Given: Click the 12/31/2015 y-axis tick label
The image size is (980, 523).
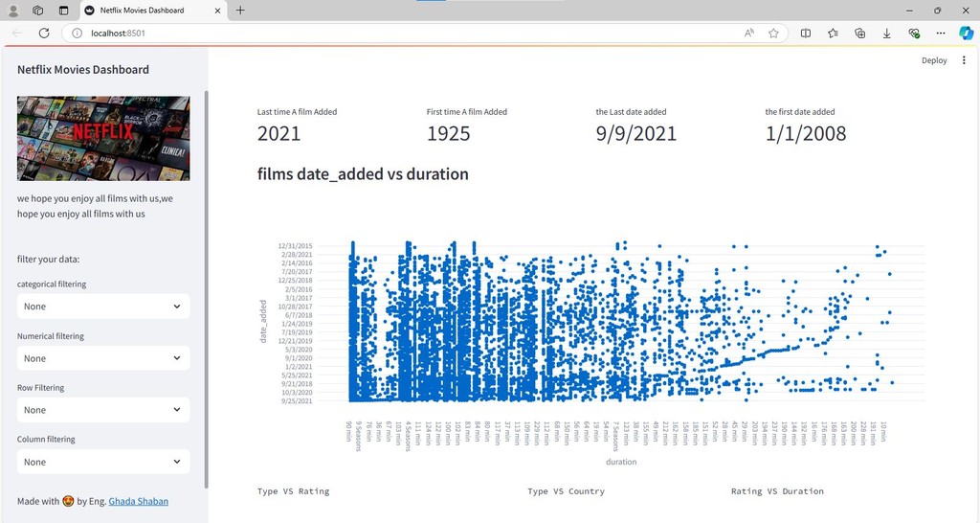Looking at the screenshot, I should point(295,246).
